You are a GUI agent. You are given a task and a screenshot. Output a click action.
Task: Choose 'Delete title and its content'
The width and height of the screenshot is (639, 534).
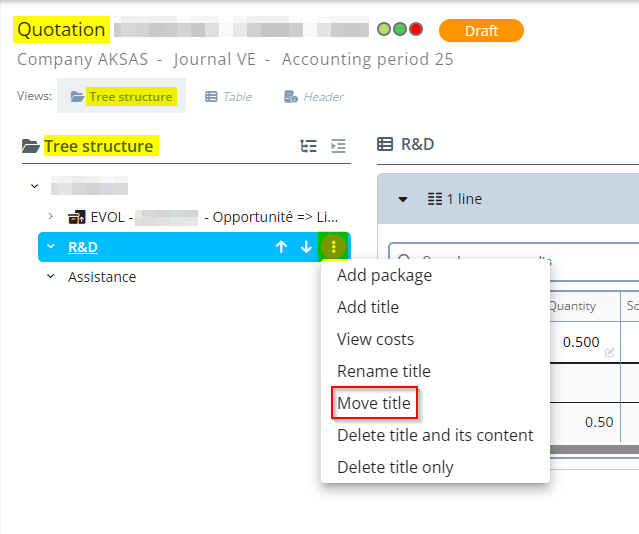(x=435, y=435)
